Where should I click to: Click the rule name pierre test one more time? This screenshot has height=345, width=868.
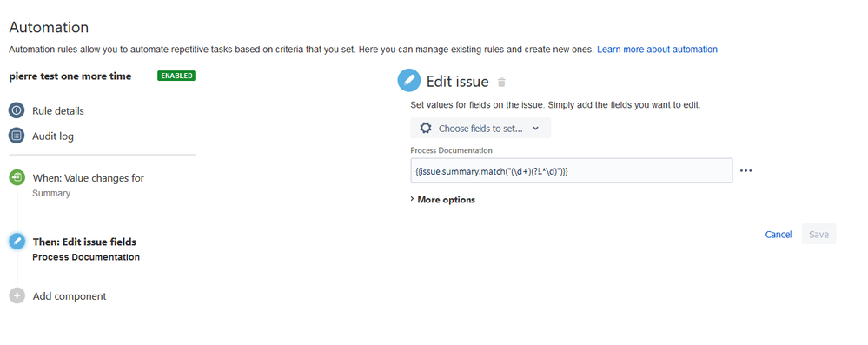tap(70, 76)
